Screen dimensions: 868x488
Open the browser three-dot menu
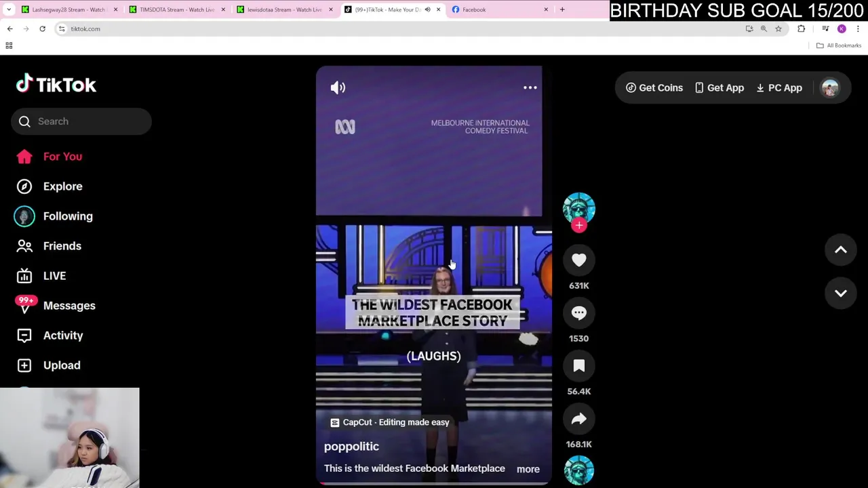tap(858, 28)
